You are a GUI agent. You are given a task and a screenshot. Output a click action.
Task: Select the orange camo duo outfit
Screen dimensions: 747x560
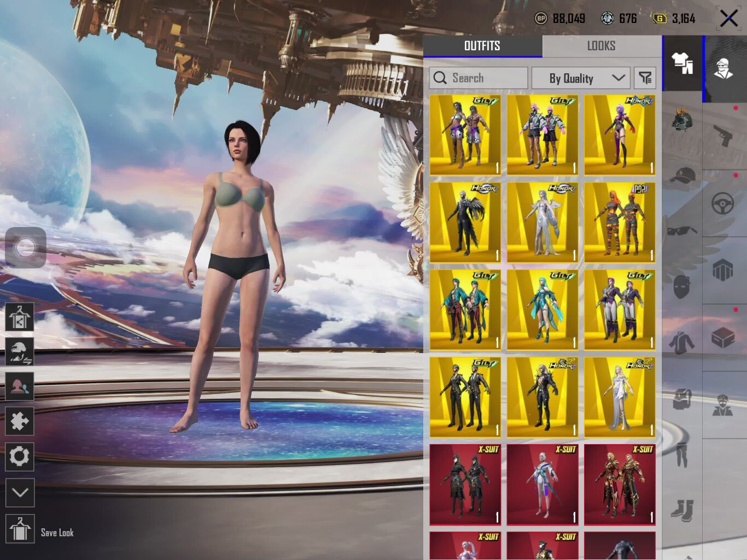(x=620, y=223)
